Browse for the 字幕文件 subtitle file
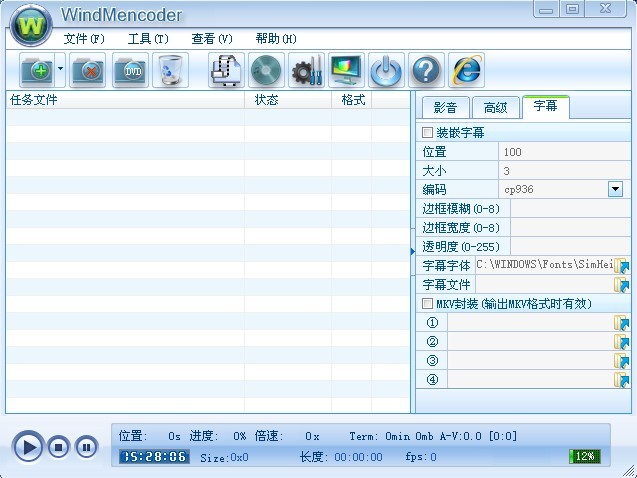 [622, 285]
